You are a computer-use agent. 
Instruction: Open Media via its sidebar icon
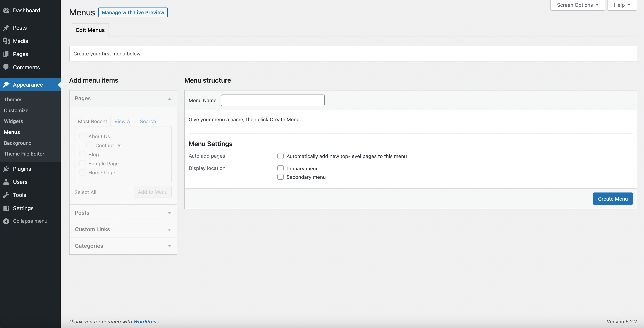coord(6,41)
